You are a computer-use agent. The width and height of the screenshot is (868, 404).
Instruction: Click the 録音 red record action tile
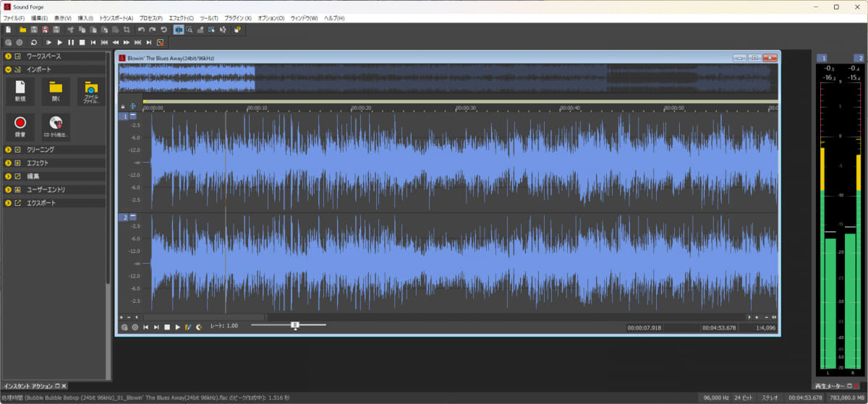point(20,126)
